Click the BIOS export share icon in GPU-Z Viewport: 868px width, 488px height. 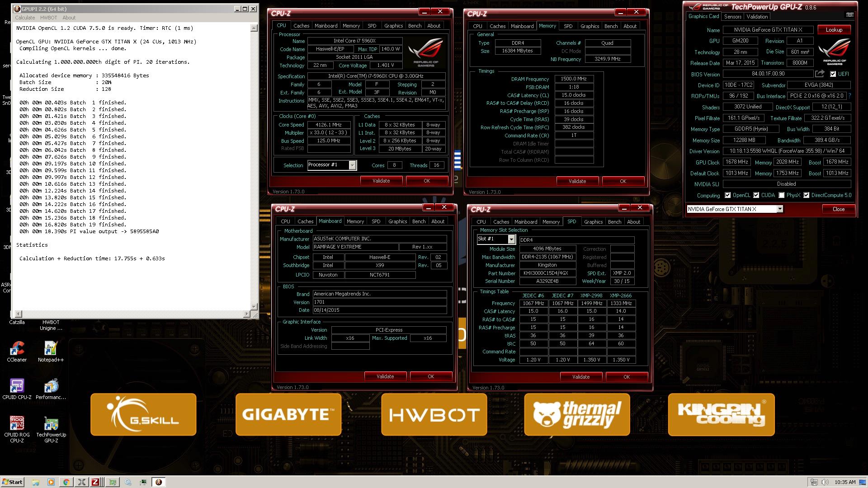pyautogui.click(x=820, y=74)
